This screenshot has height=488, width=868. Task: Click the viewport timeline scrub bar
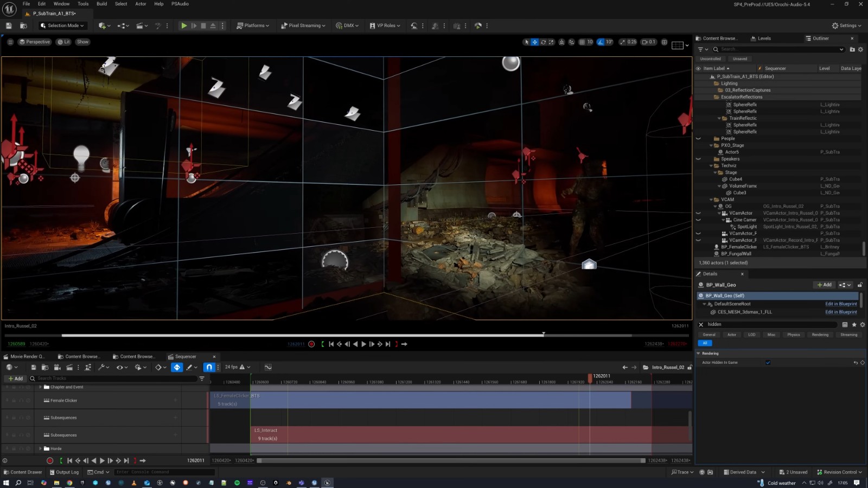coord(346,336)
